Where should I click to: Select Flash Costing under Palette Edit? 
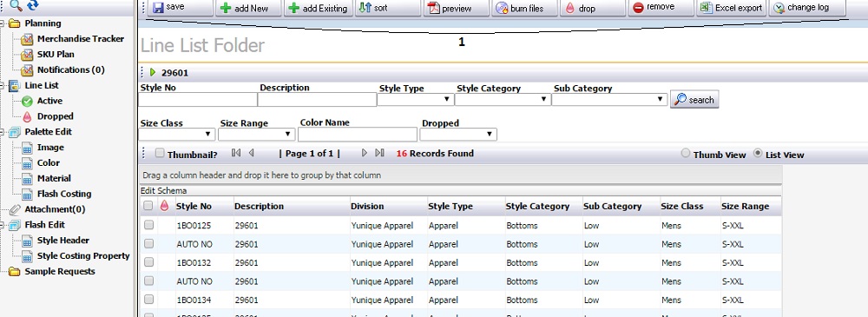click(64, 194)
